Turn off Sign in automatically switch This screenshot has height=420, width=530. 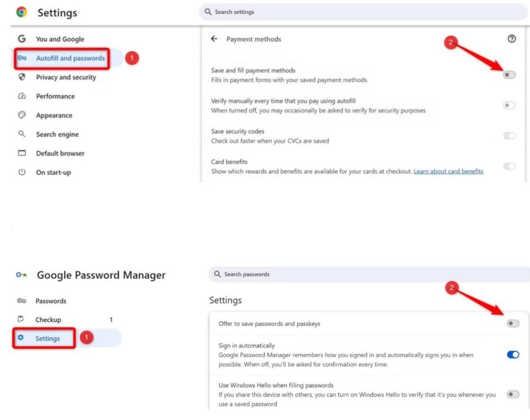pyautogui.click(x=513, y=354)
